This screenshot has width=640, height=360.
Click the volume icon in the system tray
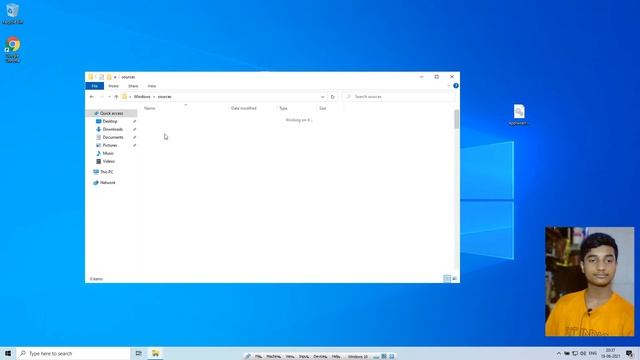click(583, 353)
